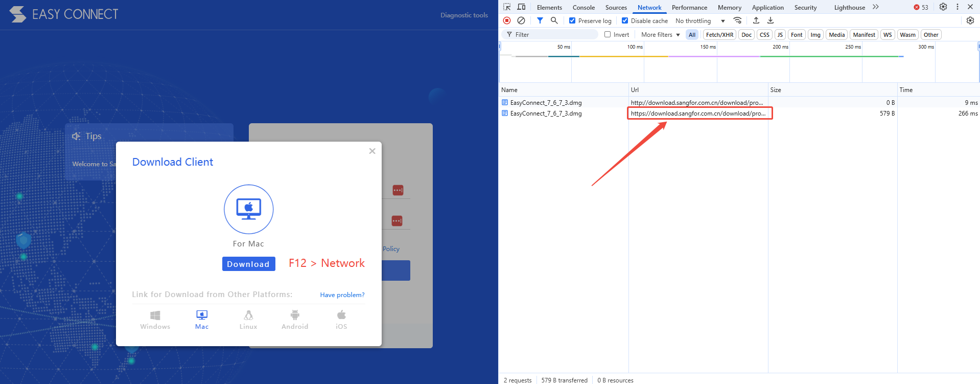Open DevTools more options kebab menu

coord(958,7)
